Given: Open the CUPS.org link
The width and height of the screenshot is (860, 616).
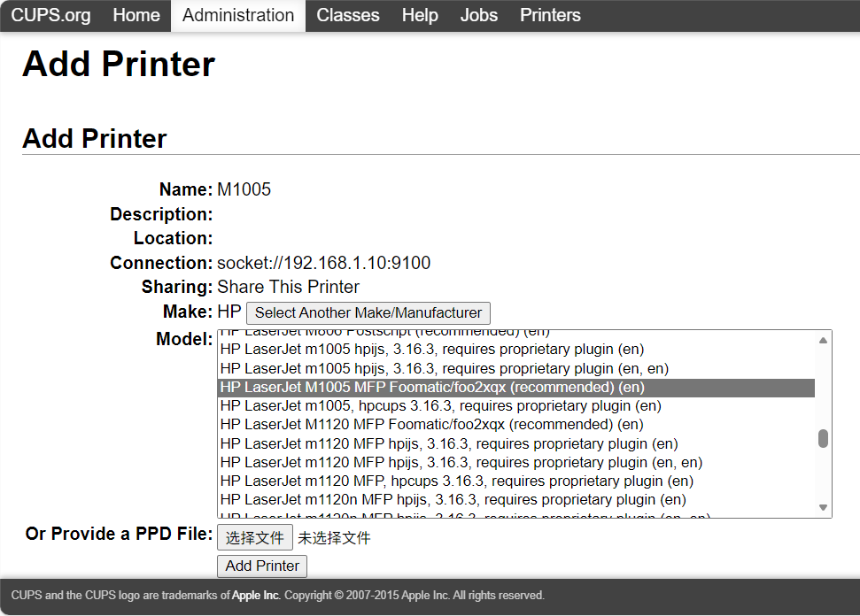Looking at the screenshot, I should coord(50,15).
